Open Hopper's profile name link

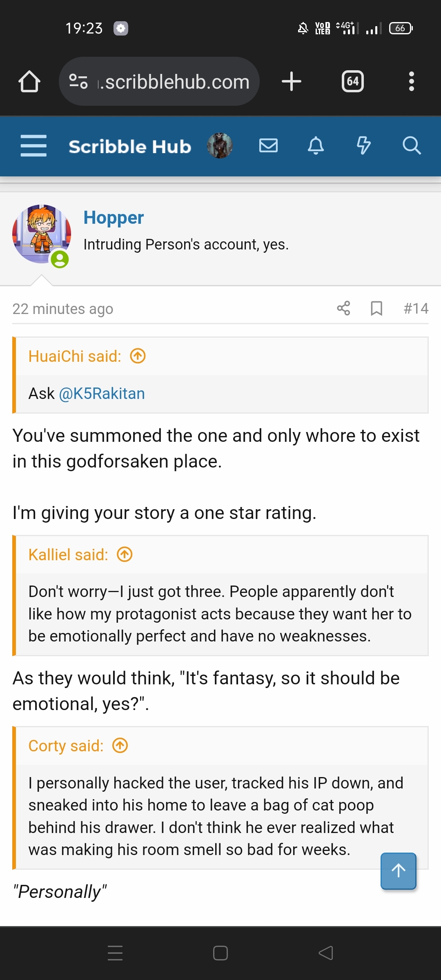point(114,218)
